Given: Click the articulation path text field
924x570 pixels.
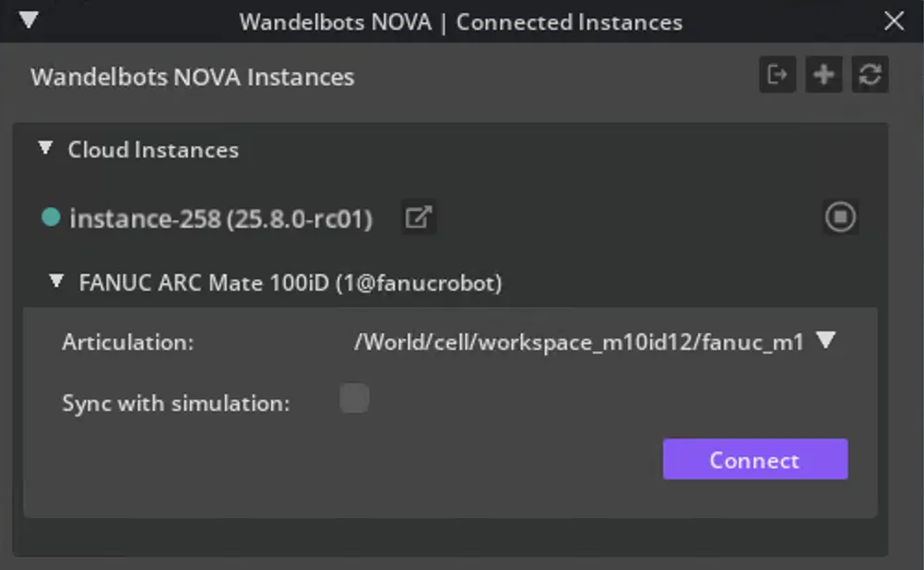Looking at the screenshot, I should coord(578,342).
